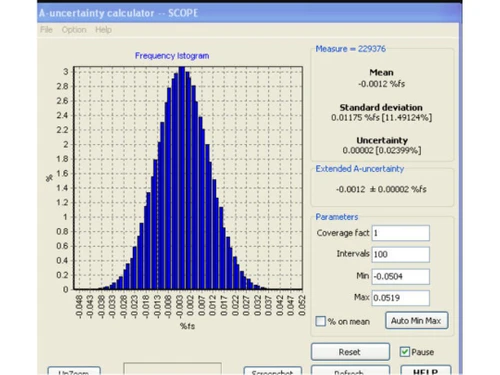The image size is (500, 375).
Task: Click the Intervals input field
Action: pyautogui.click(x=400, y=254)
